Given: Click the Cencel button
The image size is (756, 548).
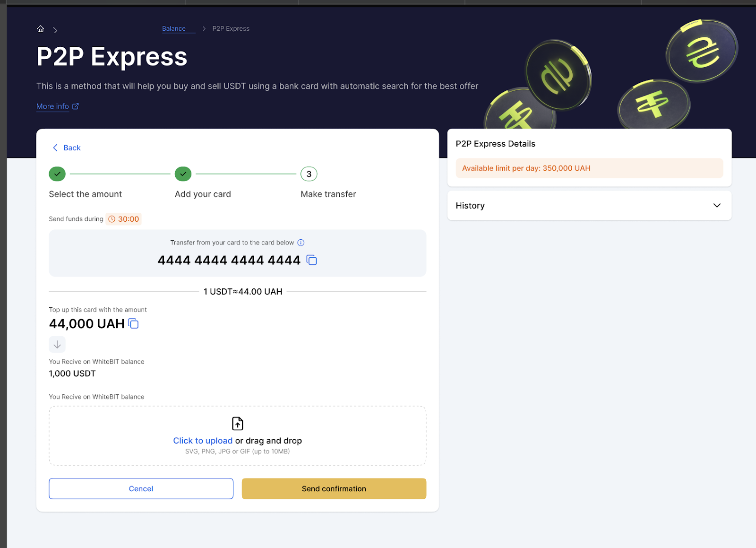Looking at the screenshot, I should (141, 488).
